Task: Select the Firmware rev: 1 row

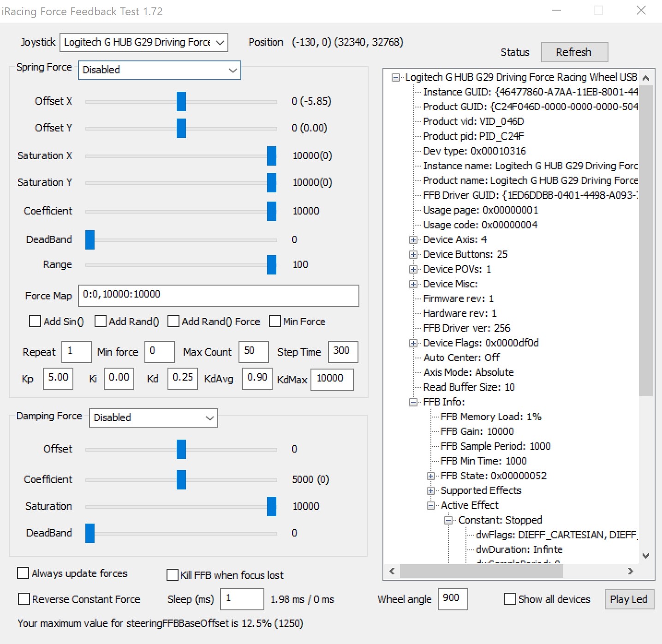Action: [458, 299]
